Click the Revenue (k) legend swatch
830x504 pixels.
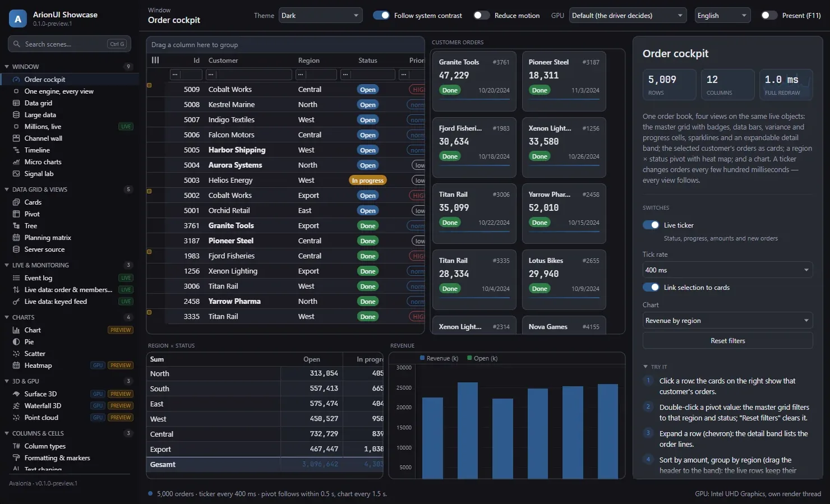(422, 358)
